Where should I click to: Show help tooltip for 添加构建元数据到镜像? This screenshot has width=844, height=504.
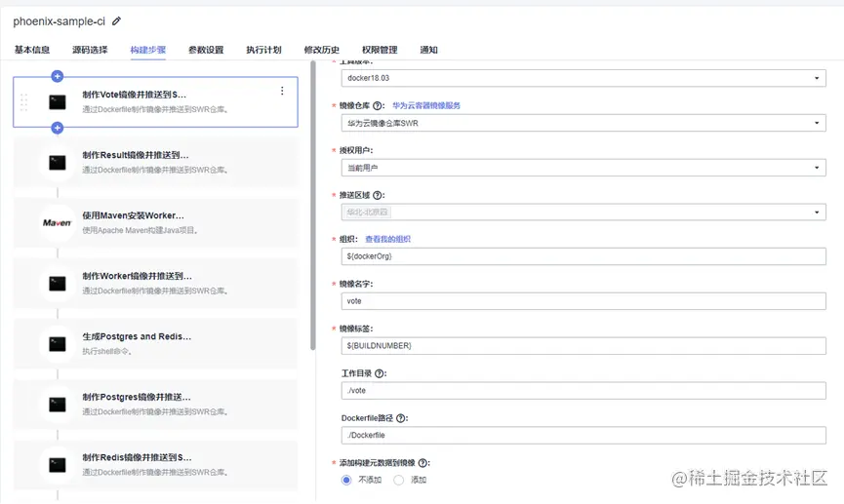pyautogui.click(x=423, y=463)
